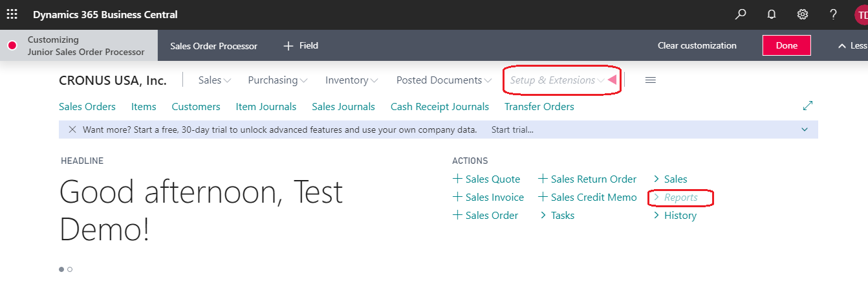
Task: Expand the Reports actions group
Action: coord(680,198)
